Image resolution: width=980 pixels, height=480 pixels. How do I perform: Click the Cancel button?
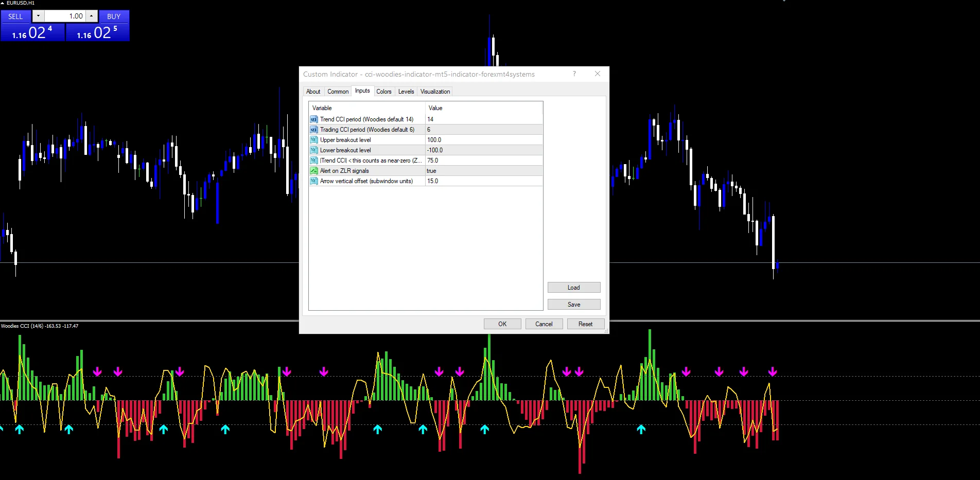tap(544, 324)
